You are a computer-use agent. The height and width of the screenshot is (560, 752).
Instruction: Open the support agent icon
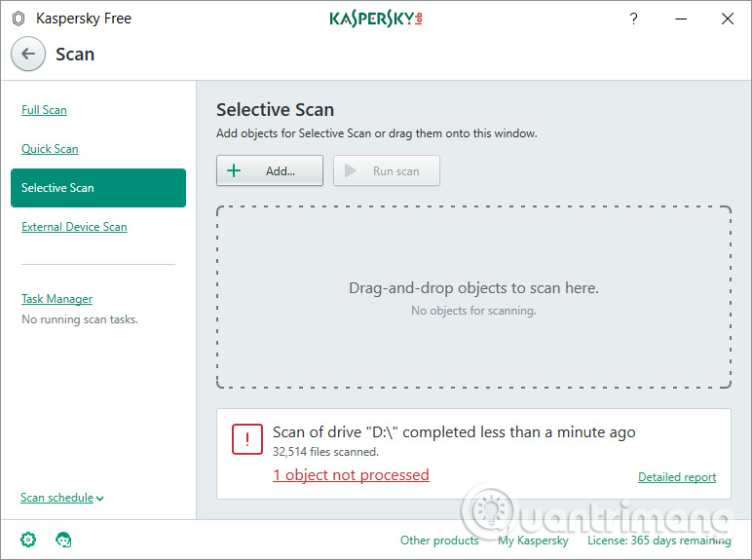63,540
